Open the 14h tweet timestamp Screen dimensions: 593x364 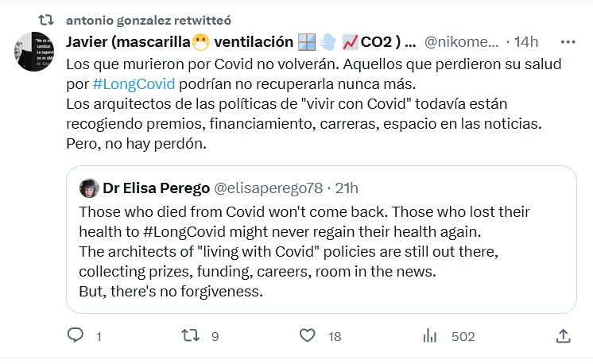526,41
